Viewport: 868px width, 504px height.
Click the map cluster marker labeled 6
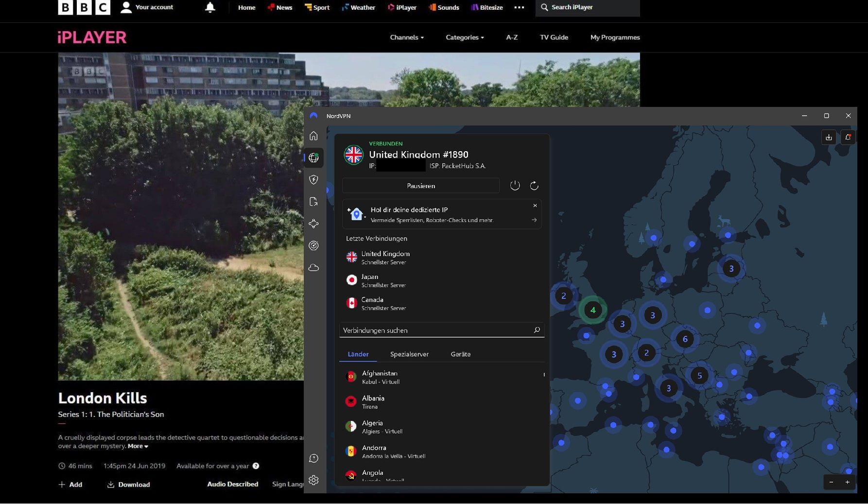pyautogui.click(x=685, y=339)
